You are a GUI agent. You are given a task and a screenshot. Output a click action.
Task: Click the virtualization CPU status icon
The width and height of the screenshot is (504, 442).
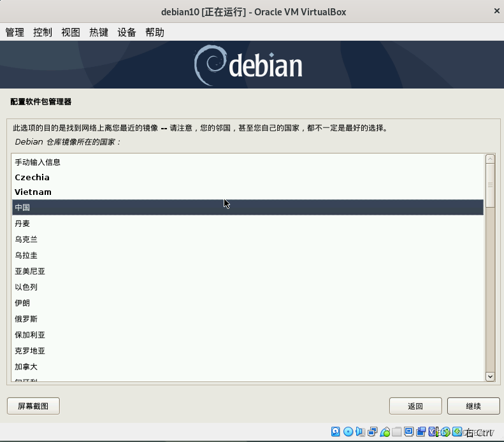433,432
